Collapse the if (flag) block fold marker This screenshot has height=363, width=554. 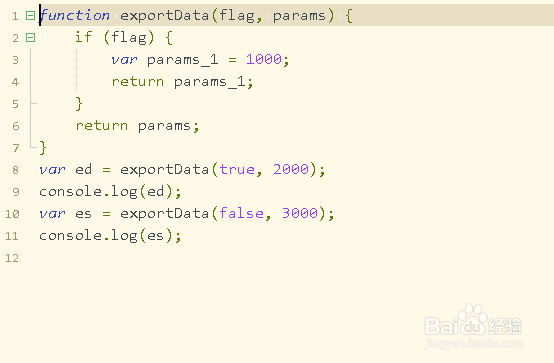[x=30, y=37]
